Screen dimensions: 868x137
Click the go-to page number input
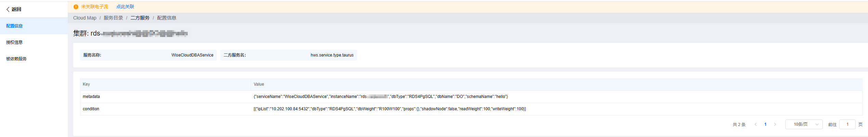click(x=847, y=124)
